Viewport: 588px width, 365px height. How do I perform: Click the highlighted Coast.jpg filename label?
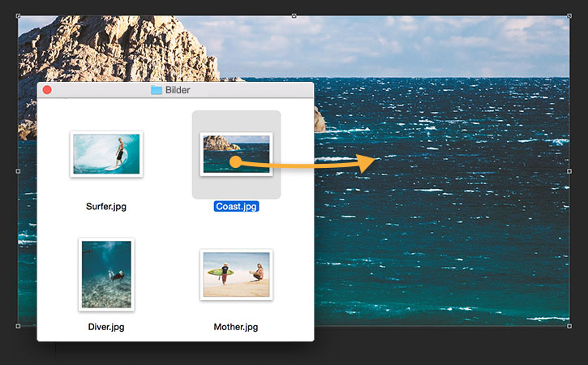click(236, 206)
